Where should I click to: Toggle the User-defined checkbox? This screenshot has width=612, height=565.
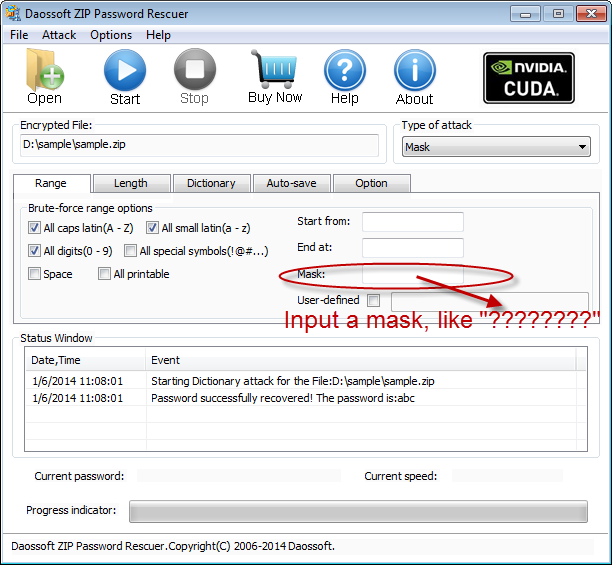(374, 300)
